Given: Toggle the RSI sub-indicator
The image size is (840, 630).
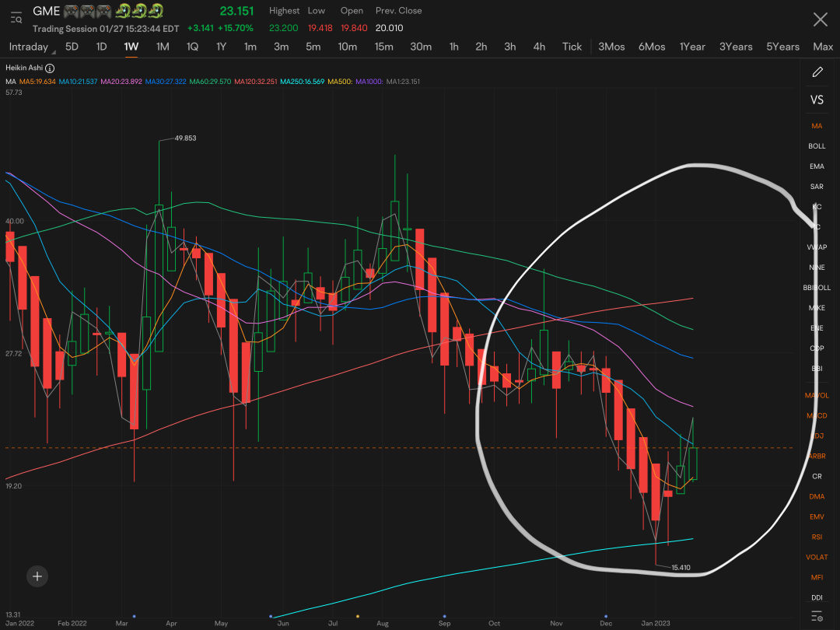Looking at the screenshot, I should tap(817, 537).
